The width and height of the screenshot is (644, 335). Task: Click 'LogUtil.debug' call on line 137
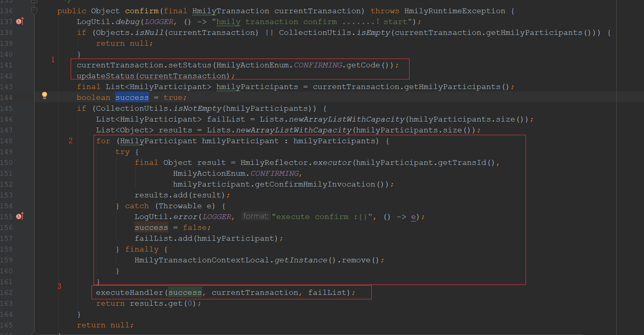click(x=108, y=22)
